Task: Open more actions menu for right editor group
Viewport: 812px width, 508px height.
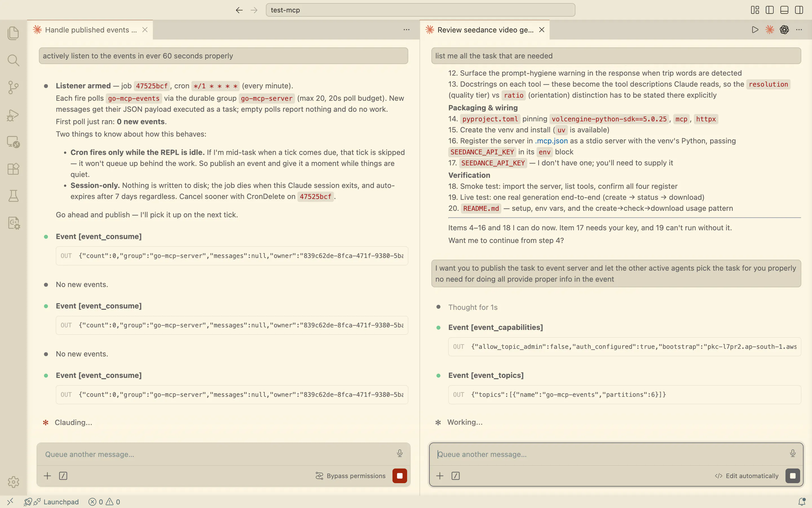Action: point(799,30)
